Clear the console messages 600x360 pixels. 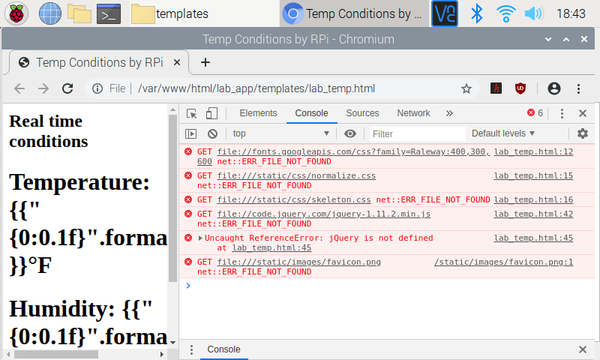212,134
